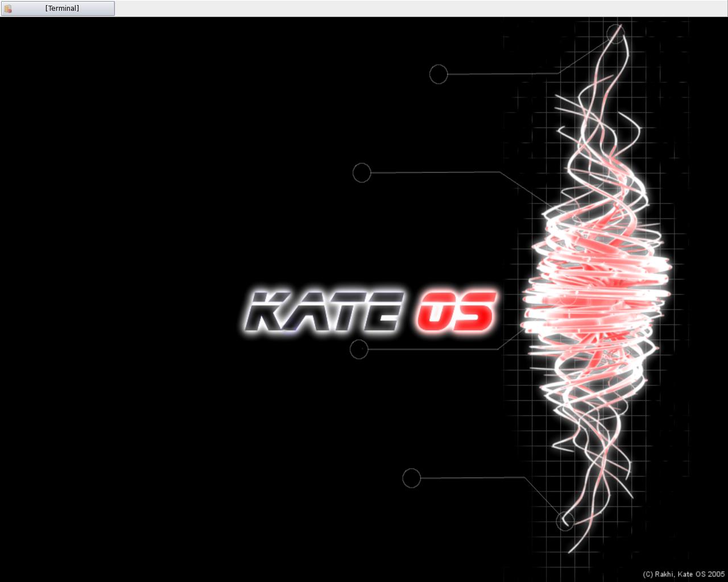Open the Terminal taskbar button
728x582 pixels.
57,9
